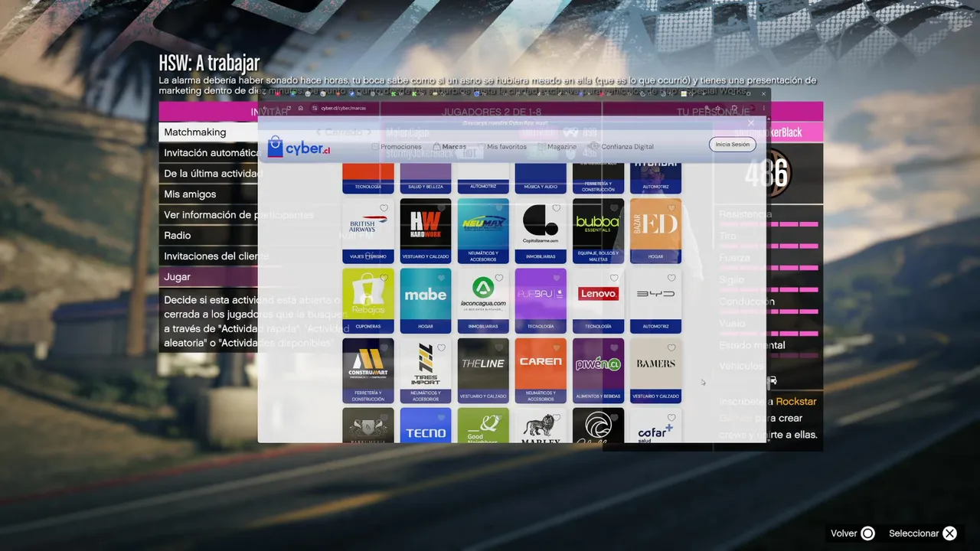Click the Volver button prompt
980x551 pixels.
pyautogui.click(x=852, y=533)
